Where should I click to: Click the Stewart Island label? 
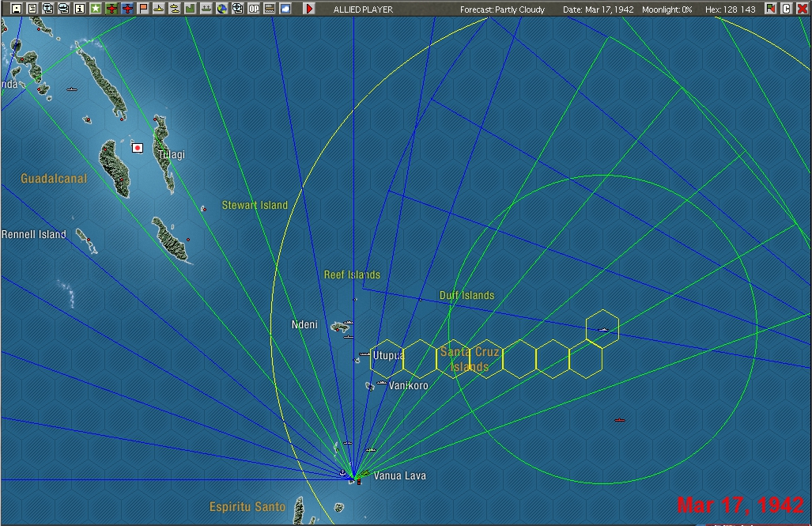point(255,205)
